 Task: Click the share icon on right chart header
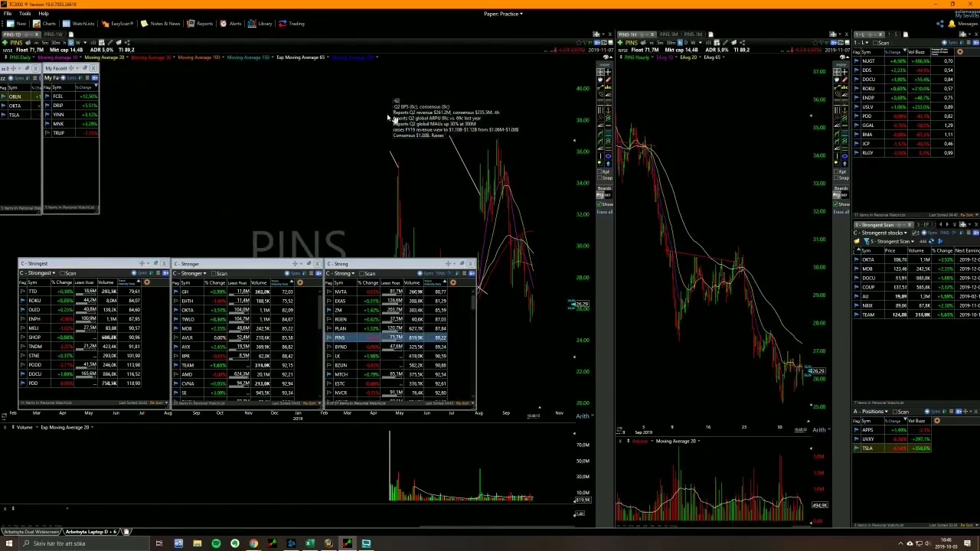(x=743, y=42)
